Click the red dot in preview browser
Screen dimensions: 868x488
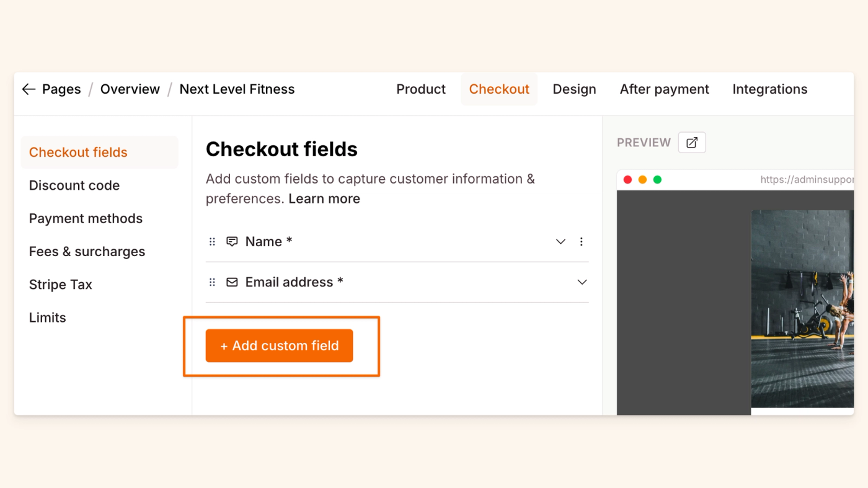[x=627, y=180]
